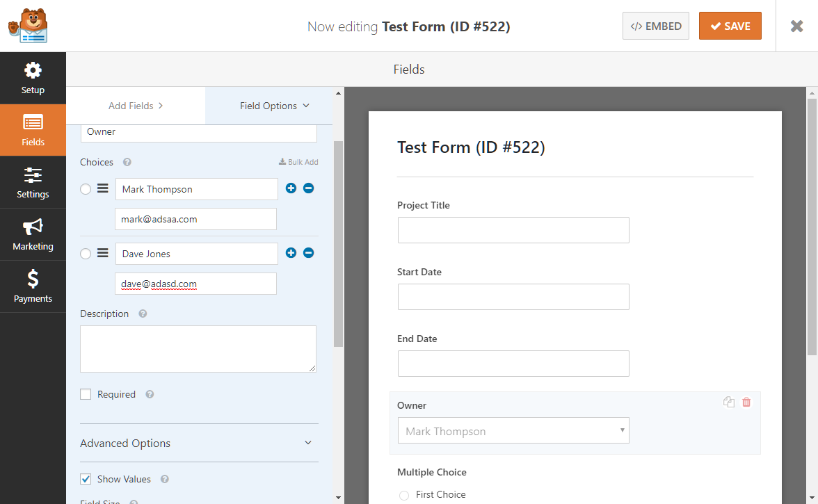Open Bulk Add for choices

click(298, 161)
